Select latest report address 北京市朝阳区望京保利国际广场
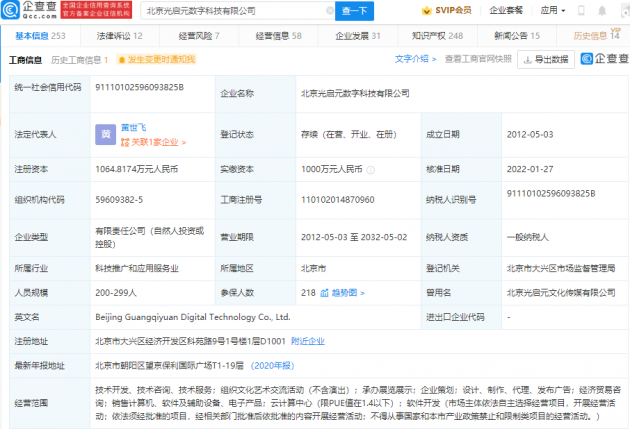This screenshot has height=429, width=630. (x=170, y=366)
